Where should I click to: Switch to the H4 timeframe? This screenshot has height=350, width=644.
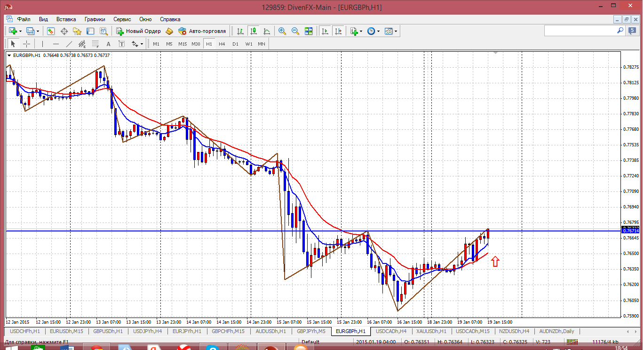[x=222, y=44]
